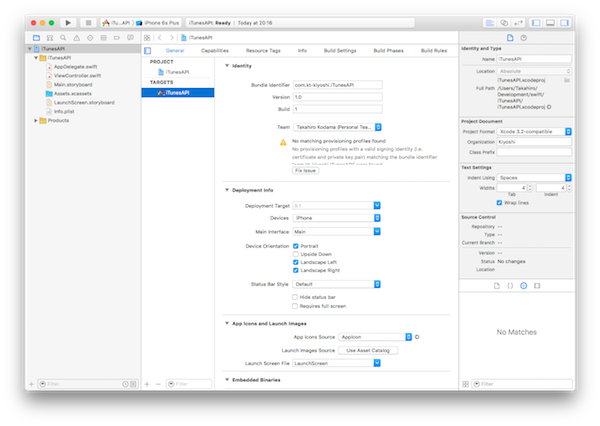Open the Find navigator
The width and height of the screenshot is (600, 426).
[63, 38]
